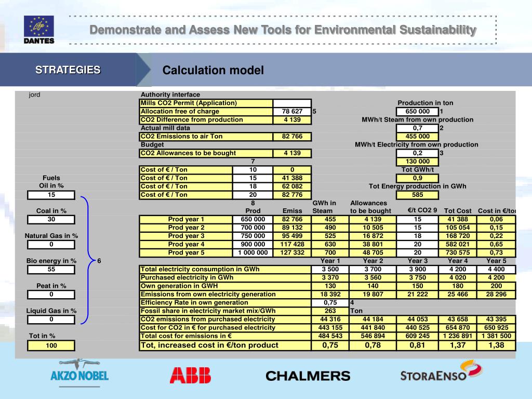Click the Coal in % input showing 30
The width and height of the screenshot is (532, 399).
51,220
